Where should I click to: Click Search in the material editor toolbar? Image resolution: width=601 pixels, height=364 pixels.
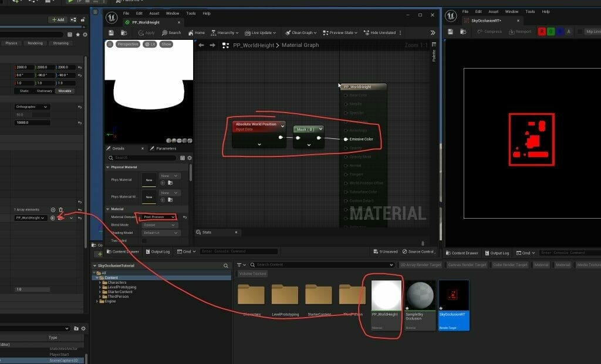click(x=171, y=33)
